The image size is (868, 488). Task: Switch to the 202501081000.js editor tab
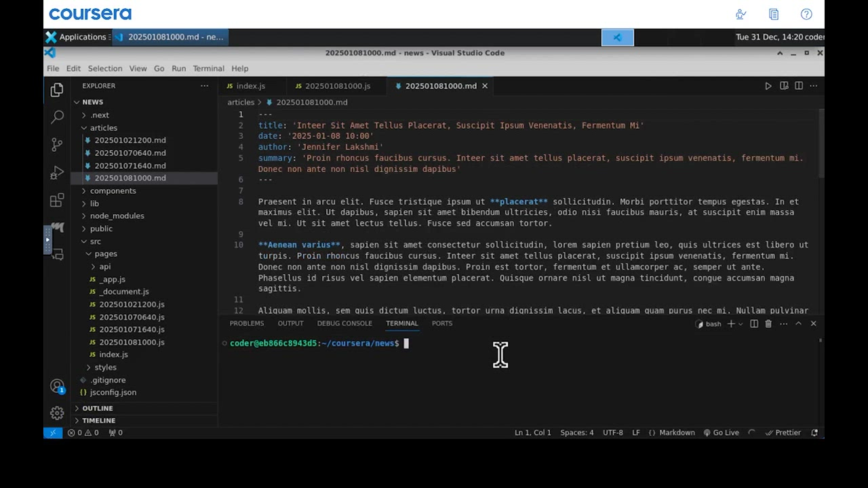338,86
